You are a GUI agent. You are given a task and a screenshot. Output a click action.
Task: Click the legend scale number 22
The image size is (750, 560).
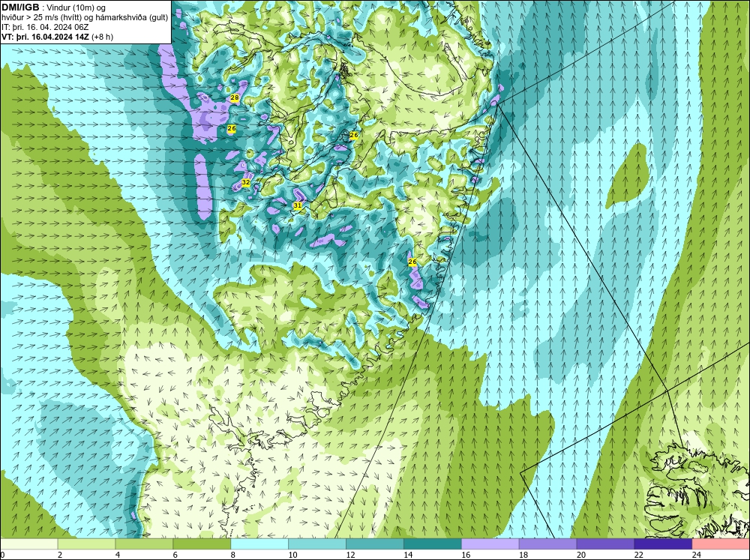(x=639, y=555)
